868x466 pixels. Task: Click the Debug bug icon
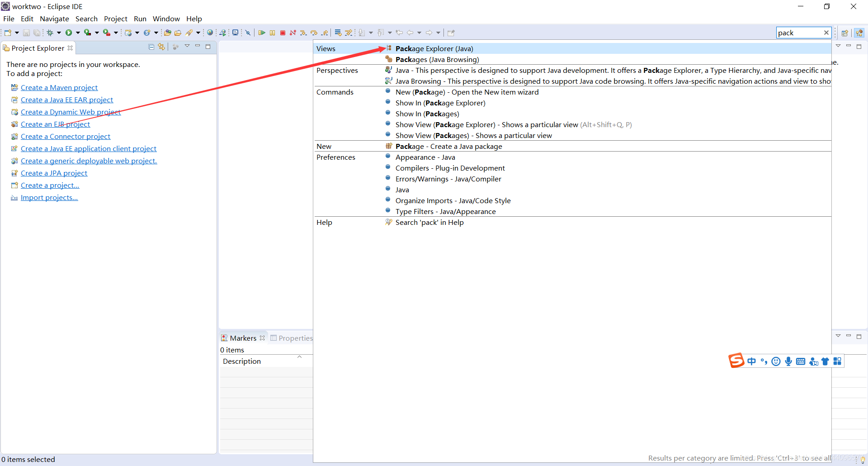pyautogui.click(x=50, y=33)
